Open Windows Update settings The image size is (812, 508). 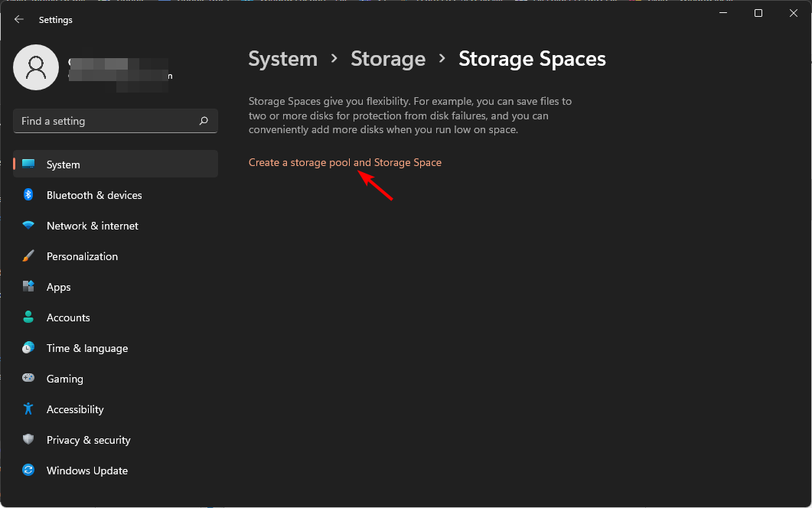point(86,471)
